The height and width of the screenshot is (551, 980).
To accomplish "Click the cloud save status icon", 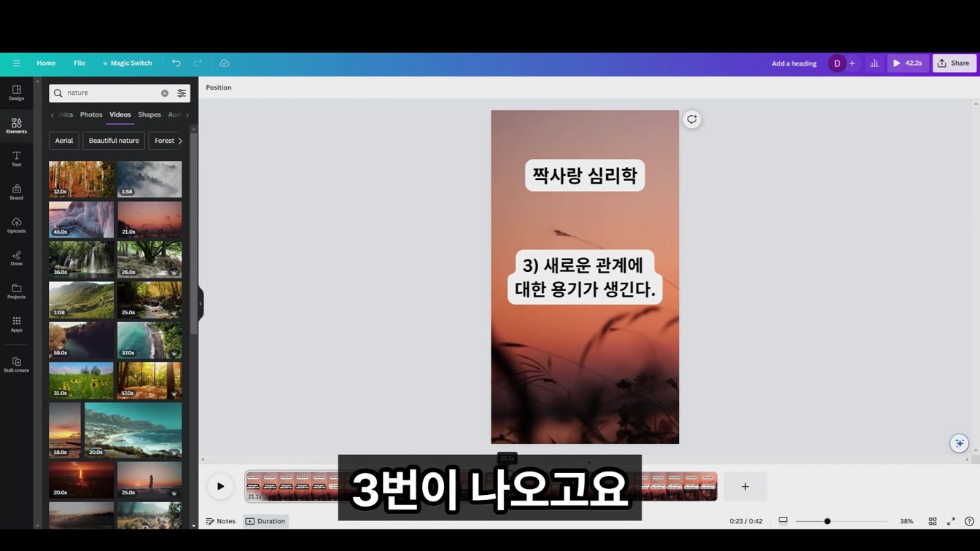I will coord(225,63).
